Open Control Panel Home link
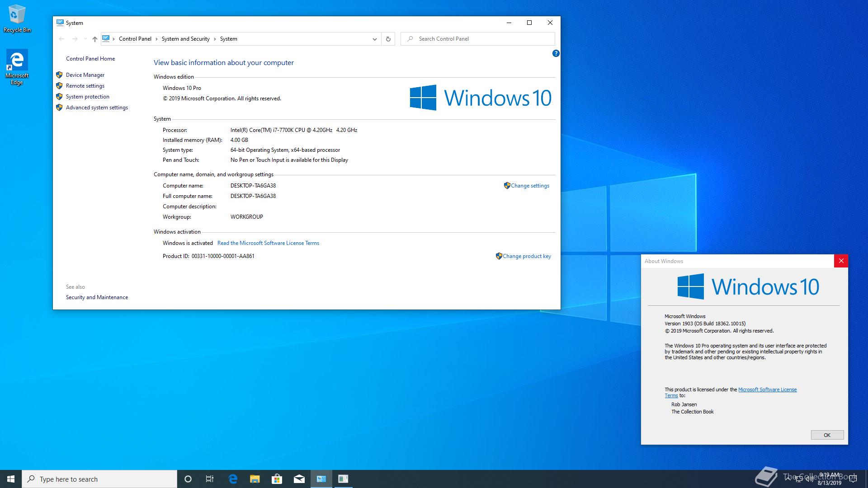The width and height of the screenshot is (868, 488). click(x=90, y=59)
